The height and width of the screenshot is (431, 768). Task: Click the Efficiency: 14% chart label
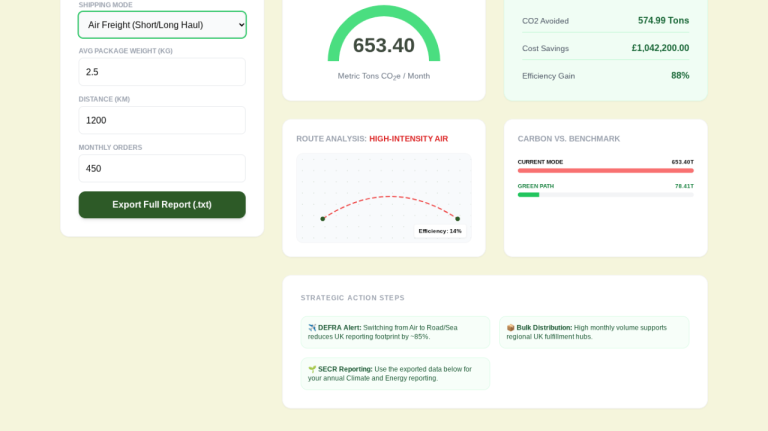[x=440, y=231]
